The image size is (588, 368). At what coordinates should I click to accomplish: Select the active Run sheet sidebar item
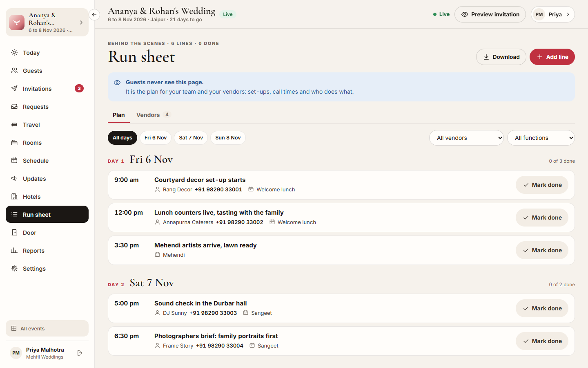point(47,214)
